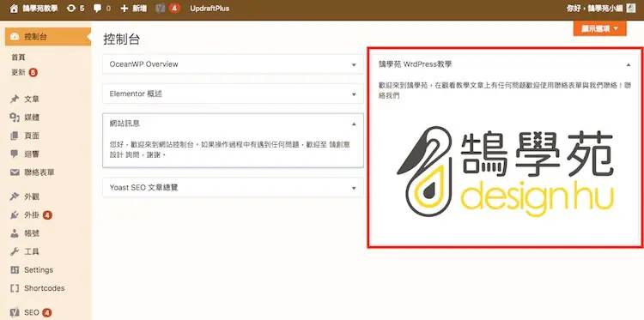Open 外掛 plugins menu label
Image resolution: width=644 pixels, height=320 pixels.
point(32,215)
